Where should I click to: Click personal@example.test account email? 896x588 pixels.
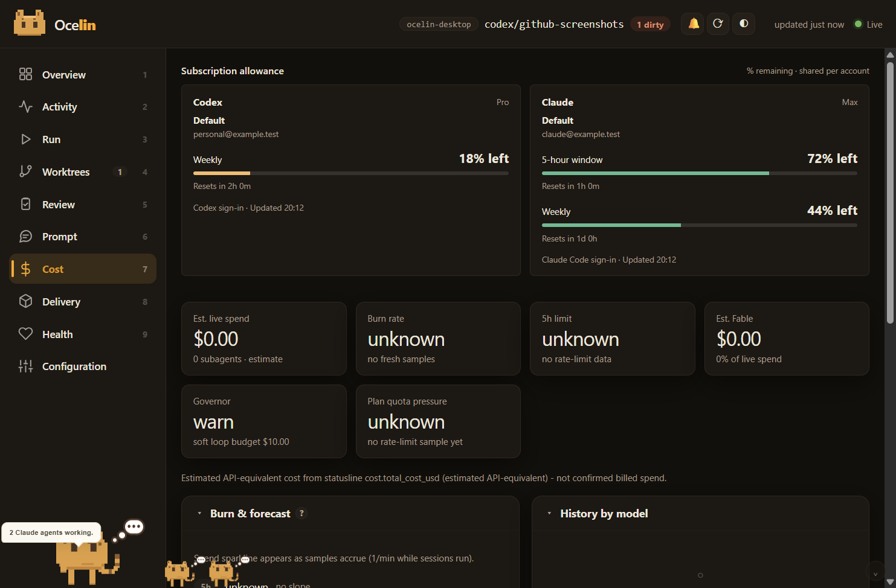coord(236,135)
